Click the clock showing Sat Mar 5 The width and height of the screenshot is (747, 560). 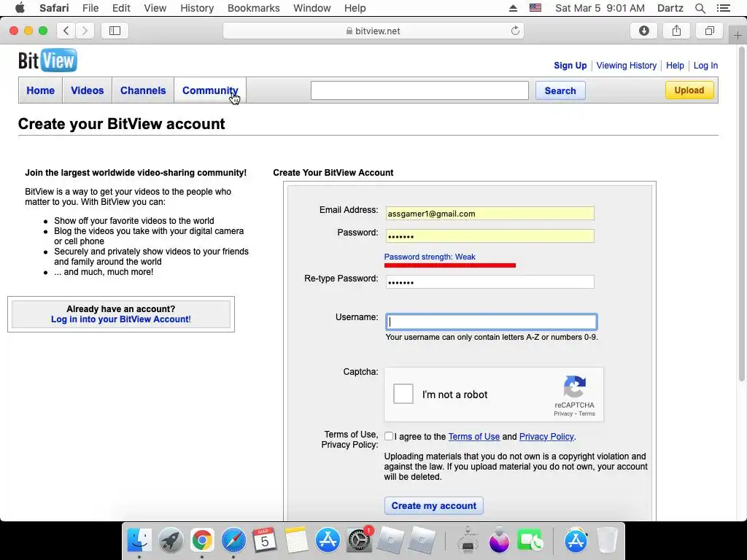[600, 8]
